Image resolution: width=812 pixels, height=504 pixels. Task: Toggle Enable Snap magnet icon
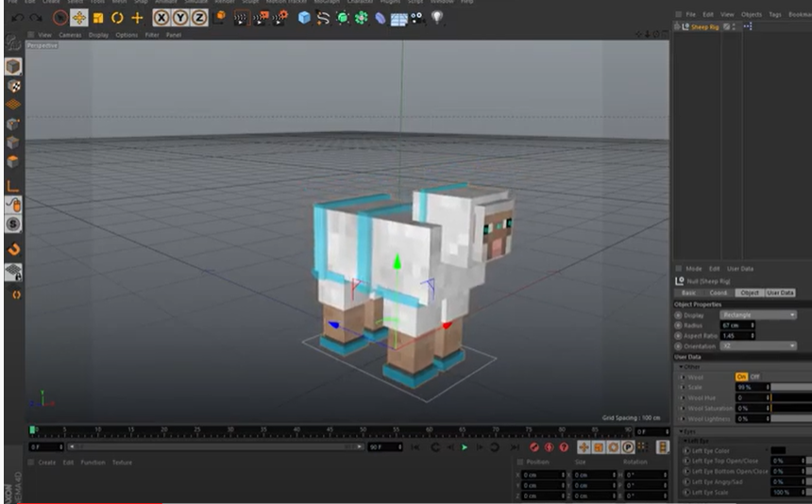click(x=13, y=249)
